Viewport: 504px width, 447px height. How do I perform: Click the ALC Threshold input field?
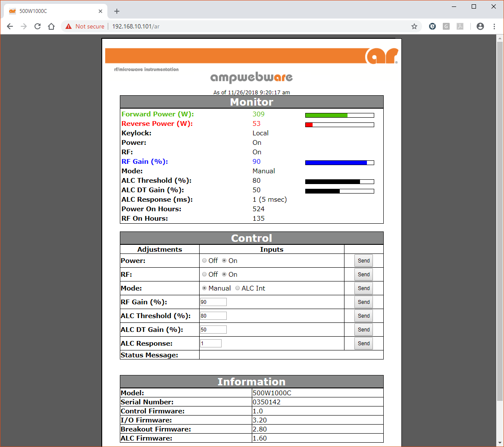[x=213, y=316]
